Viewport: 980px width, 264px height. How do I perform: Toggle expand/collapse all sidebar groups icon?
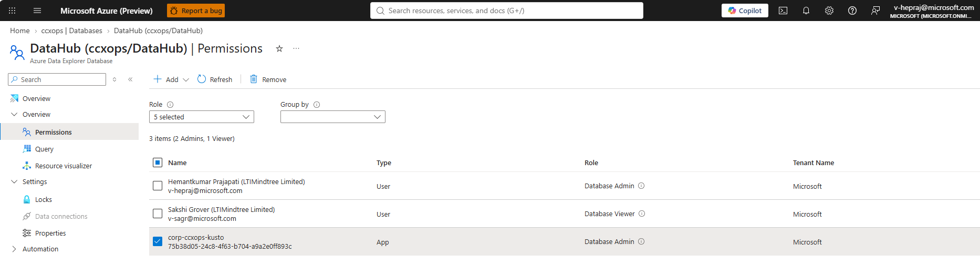[x=114, y=79]
